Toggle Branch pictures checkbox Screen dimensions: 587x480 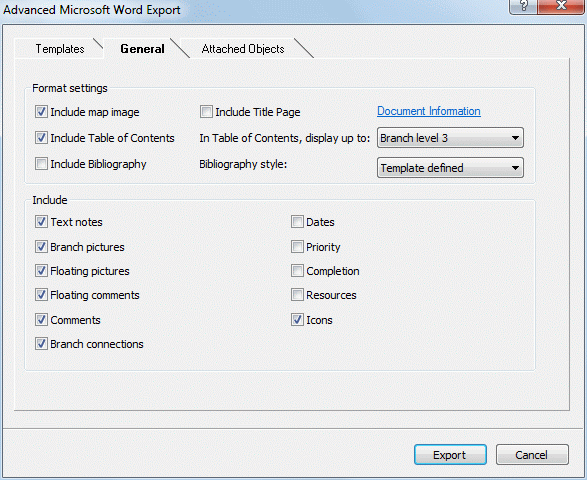click(x=41, y=247)
